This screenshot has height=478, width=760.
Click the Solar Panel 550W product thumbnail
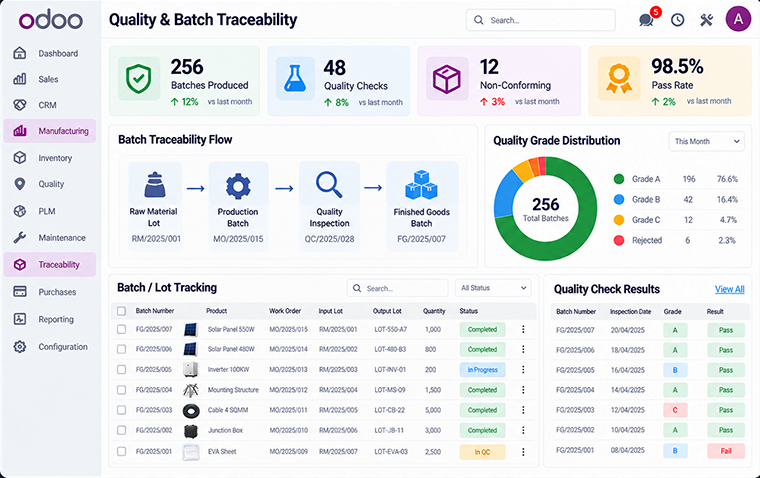click(190, 330)
